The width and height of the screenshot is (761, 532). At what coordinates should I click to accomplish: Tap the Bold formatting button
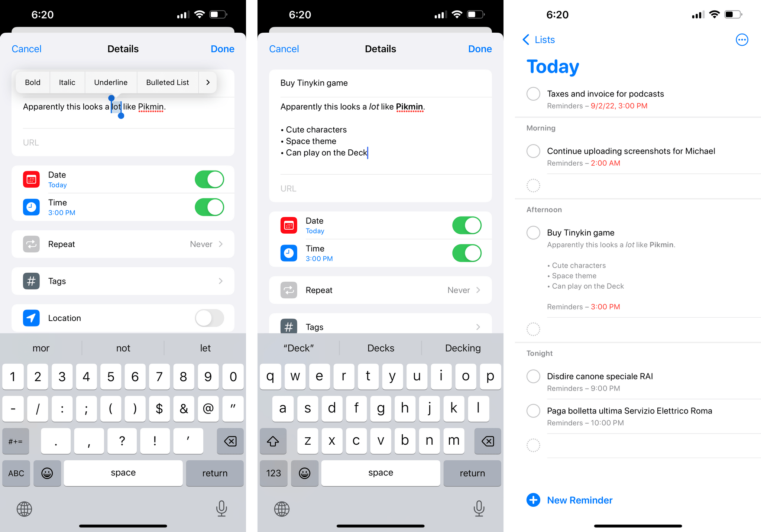32,82
